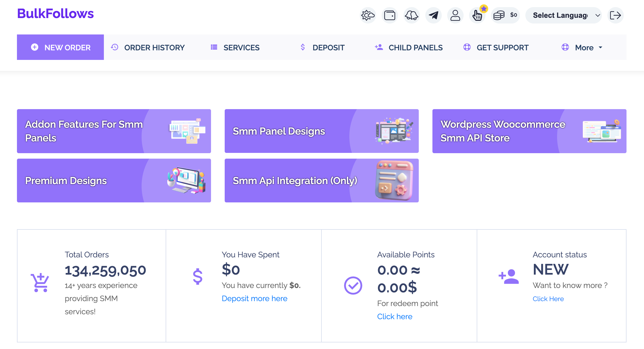Open the Smm Panel Designs banner
The width and height of the screenshot is (644, 349).
(321, 131)
